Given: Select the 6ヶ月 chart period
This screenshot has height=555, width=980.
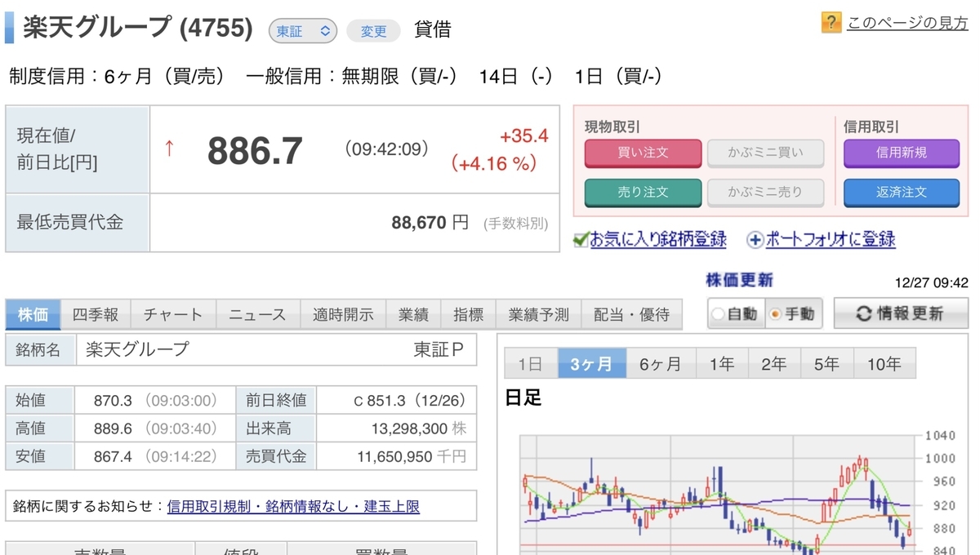Looking at the screenshot, I should [661, 363].
